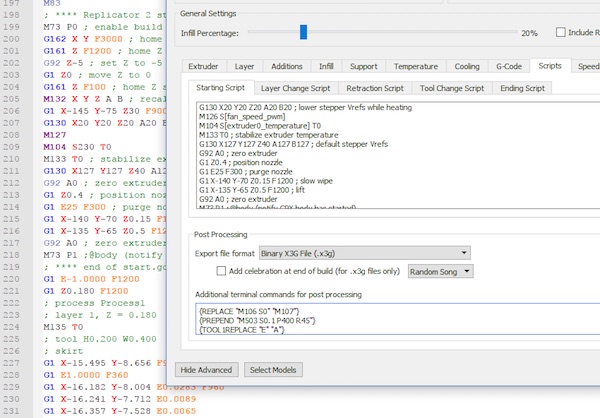Click line 220 'G1 E-1.0000 F1200' in editor
Viewport: 600px width, 418px height.
pyautogui.click(x=91, y=279)
